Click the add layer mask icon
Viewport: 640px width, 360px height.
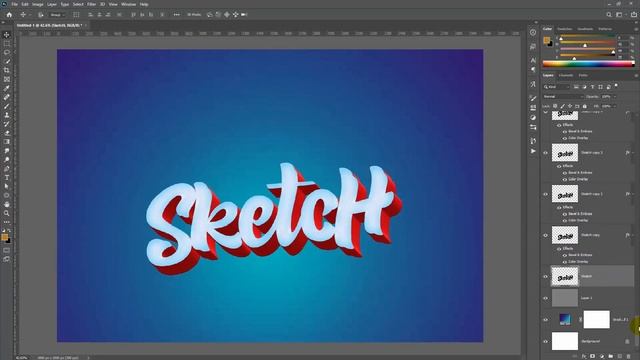click(x=593, y=356)
